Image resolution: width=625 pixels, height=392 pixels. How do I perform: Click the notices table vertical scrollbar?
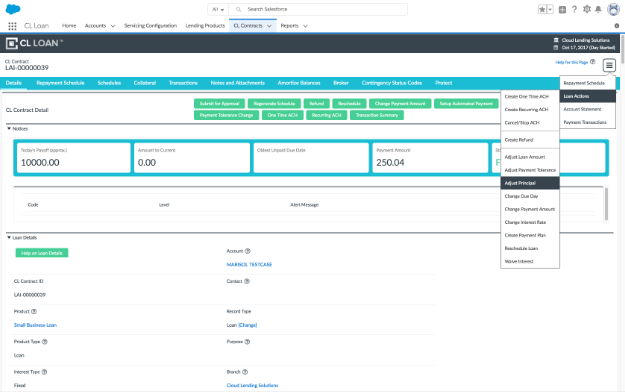(606, 203)
